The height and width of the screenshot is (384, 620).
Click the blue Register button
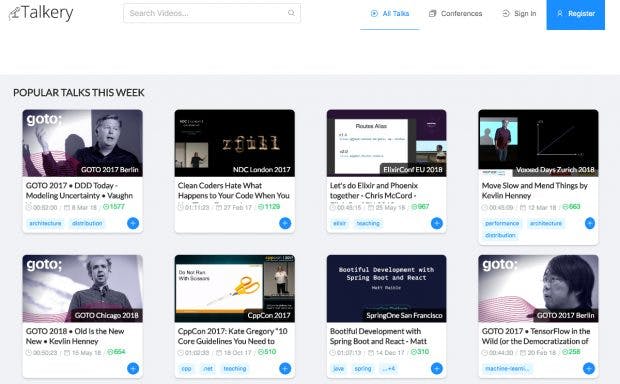[576, 14]
